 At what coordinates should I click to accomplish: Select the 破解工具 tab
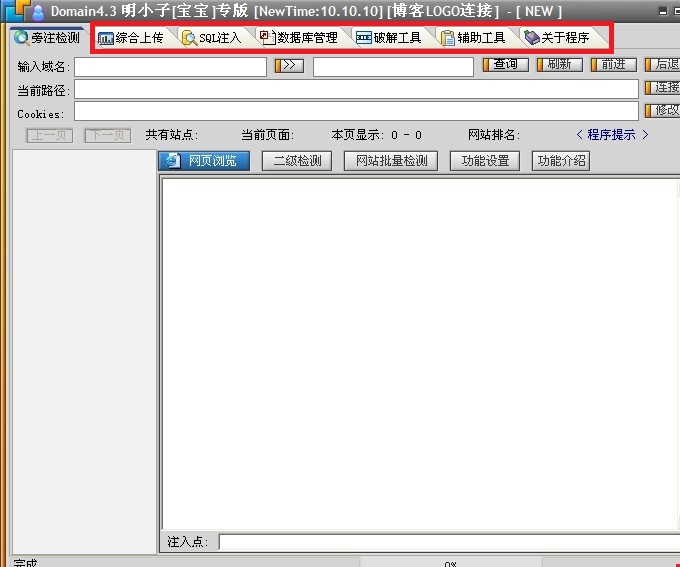click(389, 38)
